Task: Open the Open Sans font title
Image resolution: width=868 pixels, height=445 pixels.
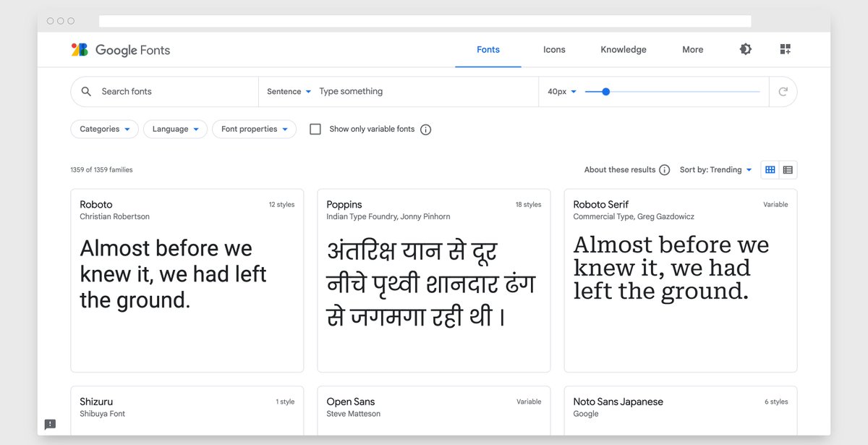Action: pyautogui.click(x=351, y=402)
